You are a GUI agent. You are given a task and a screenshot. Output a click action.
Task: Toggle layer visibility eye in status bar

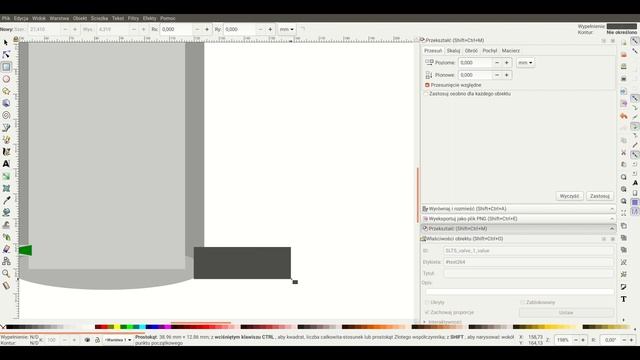pyautogui.click(x=87, y=340)
